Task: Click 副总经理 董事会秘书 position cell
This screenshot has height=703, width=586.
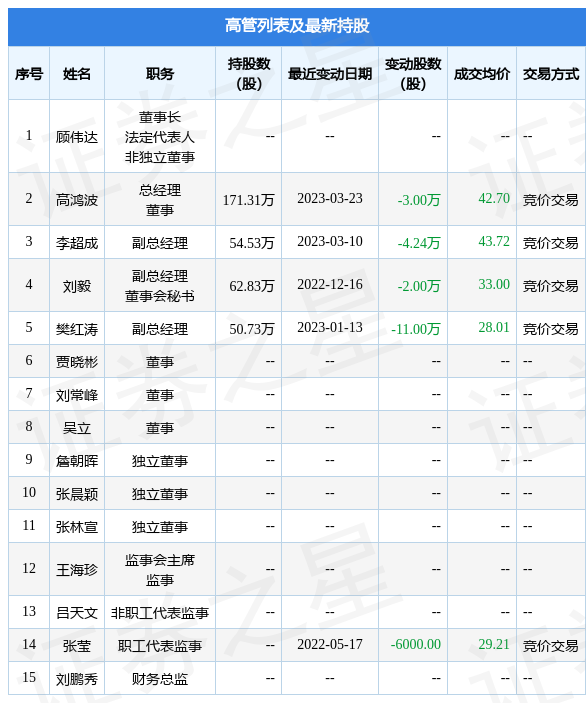Action: point(160,286)
